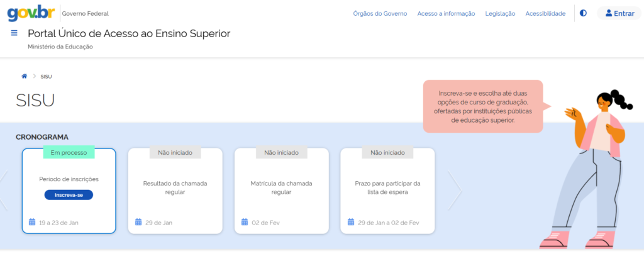The width and height of the screenshot is (644, 256).
Task: Select the Resultado da chamada regular card
Action: 175,189
